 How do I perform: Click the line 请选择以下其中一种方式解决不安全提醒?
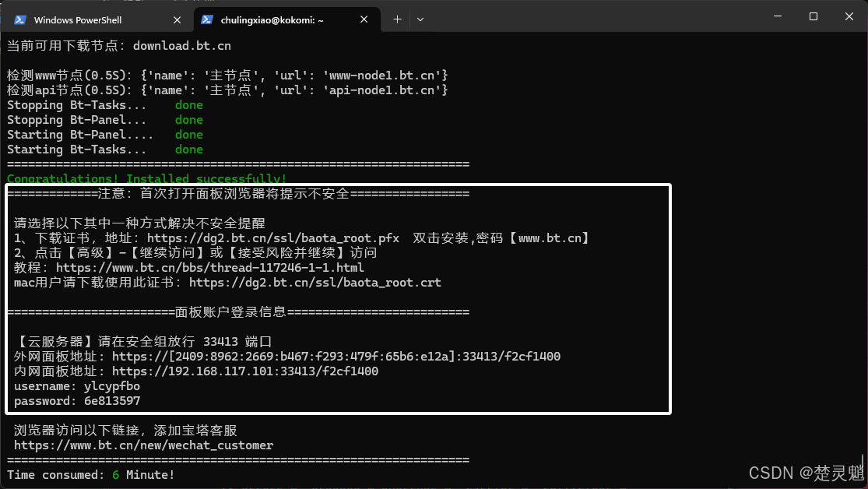[x=139, y=223]
